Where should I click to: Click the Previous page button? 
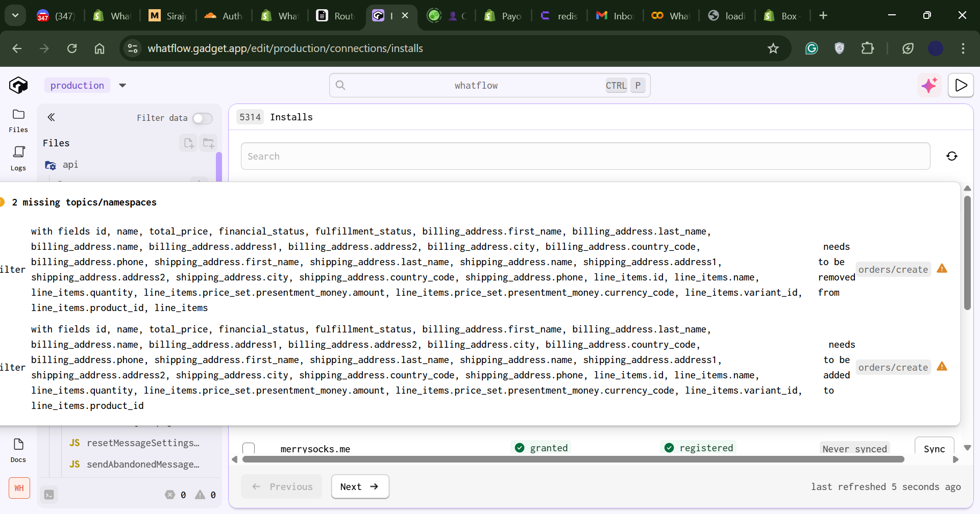pyautogui.click(x=282, y=486)
